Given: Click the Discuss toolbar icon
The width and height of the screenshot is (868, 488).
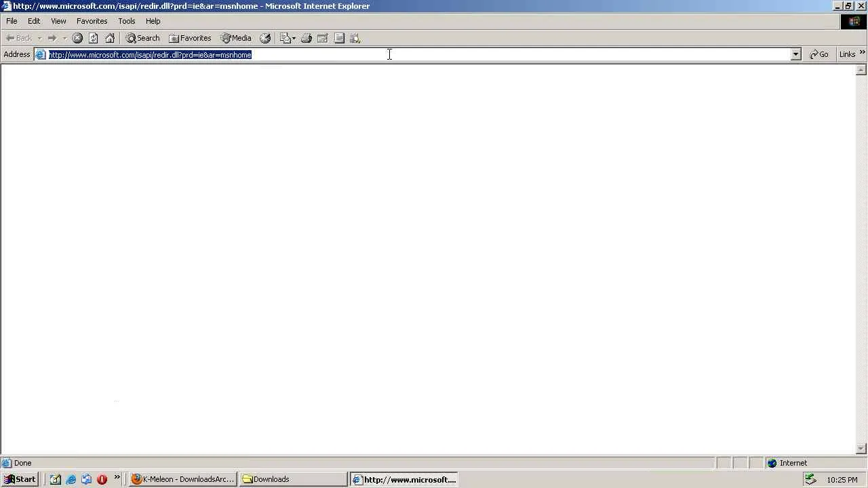Looking at the screenshot, I should [x=339, y=38].
